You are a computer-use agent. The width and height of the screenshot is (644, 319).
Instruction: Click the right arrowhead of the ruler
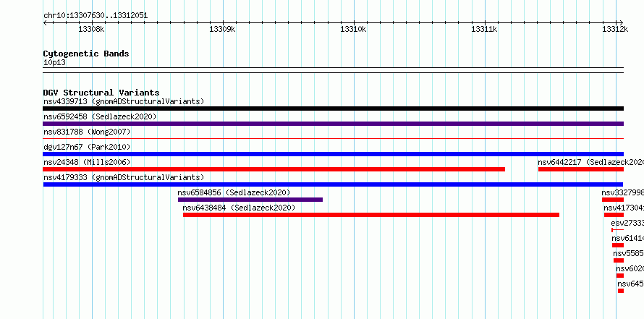[x=622, y=22]
